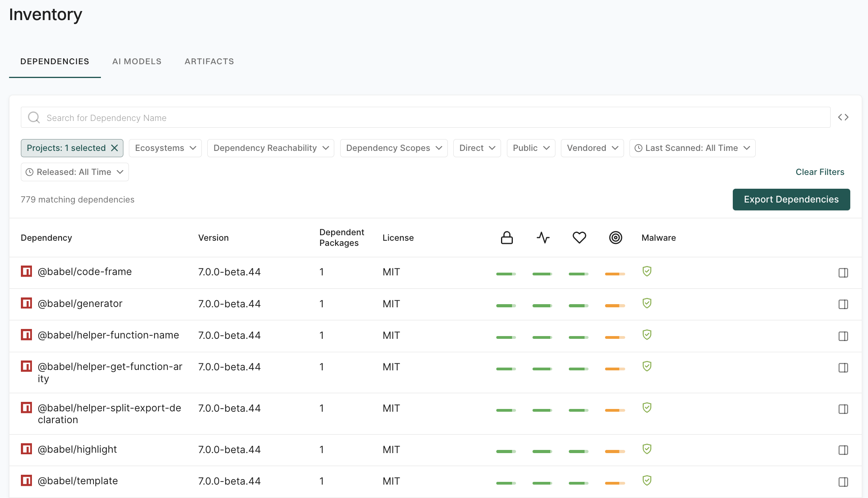
Task: Click orange score bar for @babel/code-frame
Action: coord(615,274)
